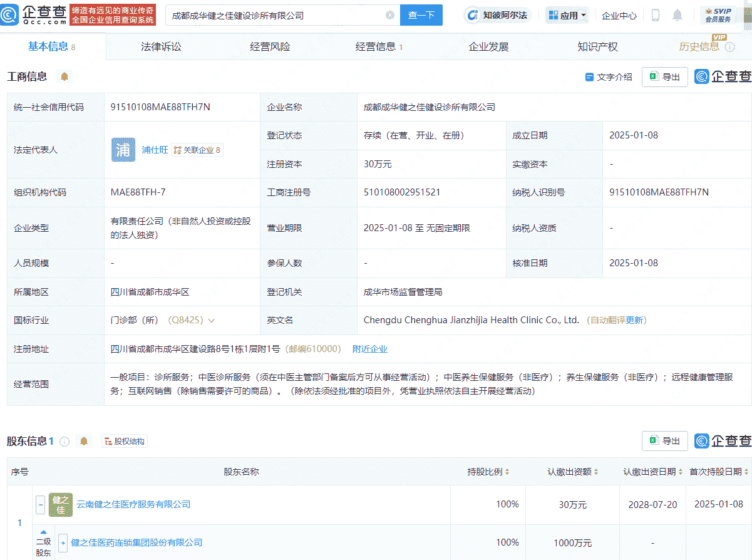This screenshot has height=560, width=752.
Task: Click legal representative 浦仕旺's avatar icon
Action: 123,150
